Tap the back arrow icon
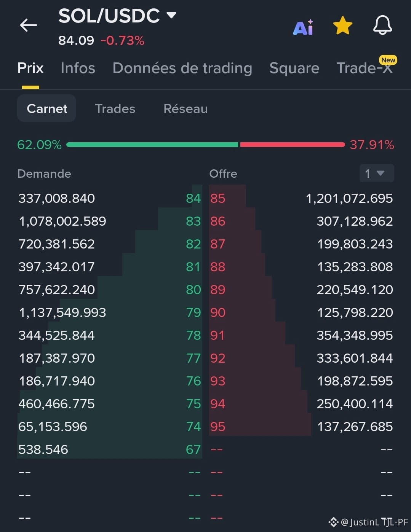Viewport: 411px width, 532px height. coord(29,25)
